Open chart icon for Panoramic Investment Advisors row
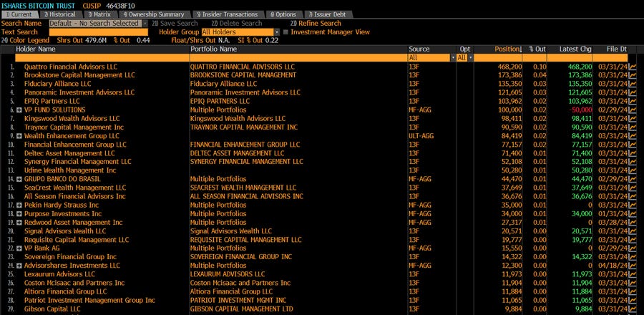 [x=633, y=92]
